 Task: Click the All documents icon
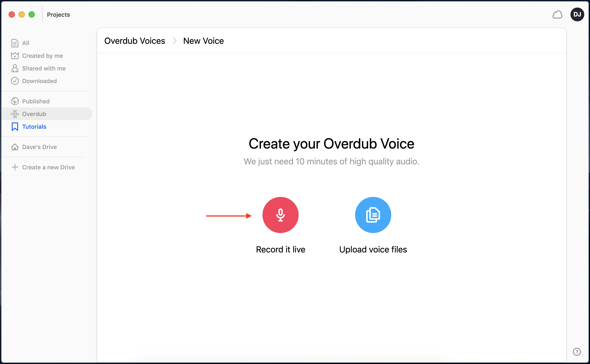pos(15,43)
